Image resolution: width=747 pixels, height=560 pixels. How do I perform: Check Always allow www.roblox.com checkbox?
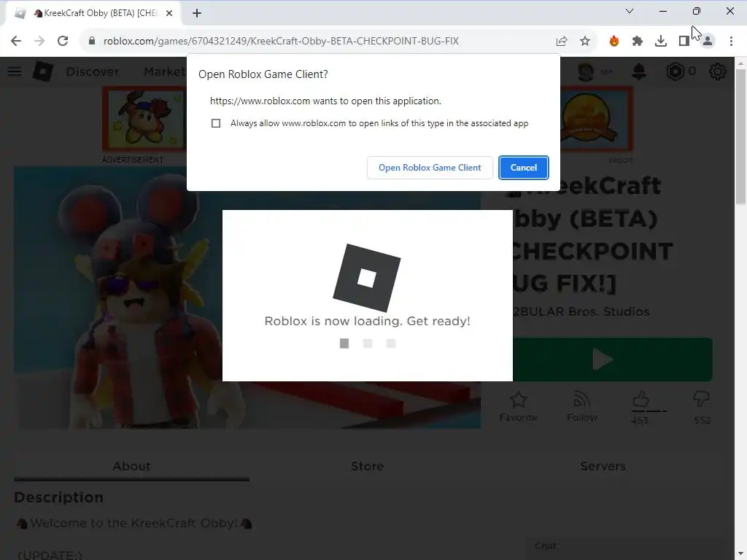pos(216,123)
